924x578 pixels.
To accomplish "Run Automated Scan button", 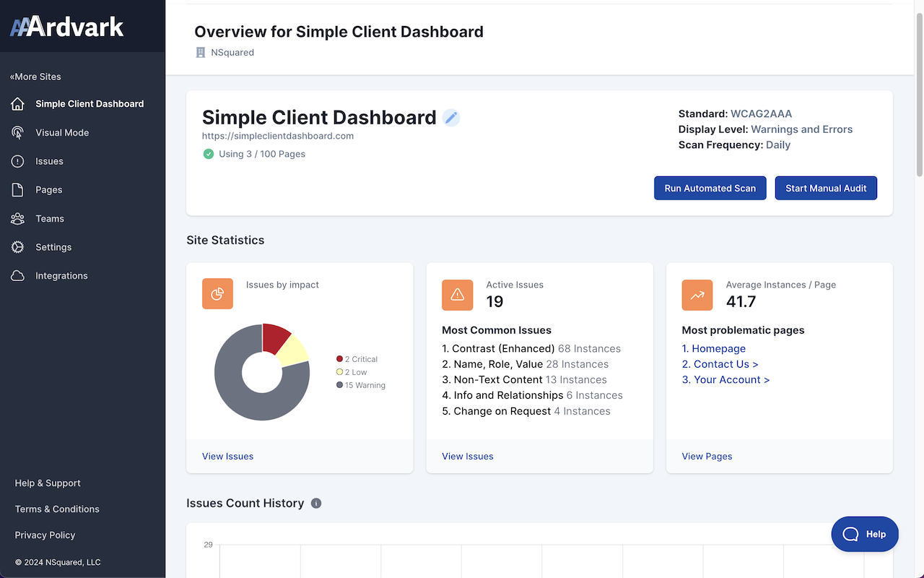I will click(x=710, y=188).
